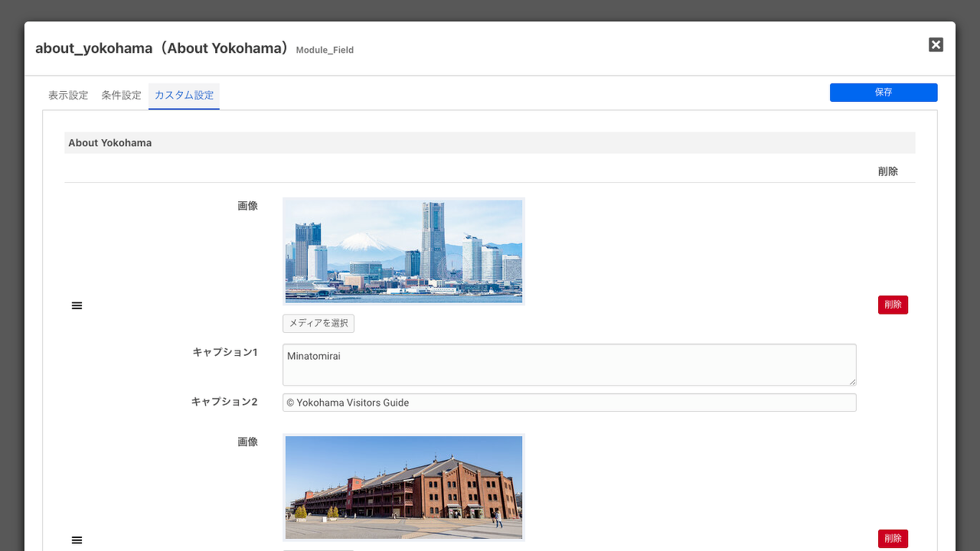Click the キャプション1 field label

click(x=224, y=353)
